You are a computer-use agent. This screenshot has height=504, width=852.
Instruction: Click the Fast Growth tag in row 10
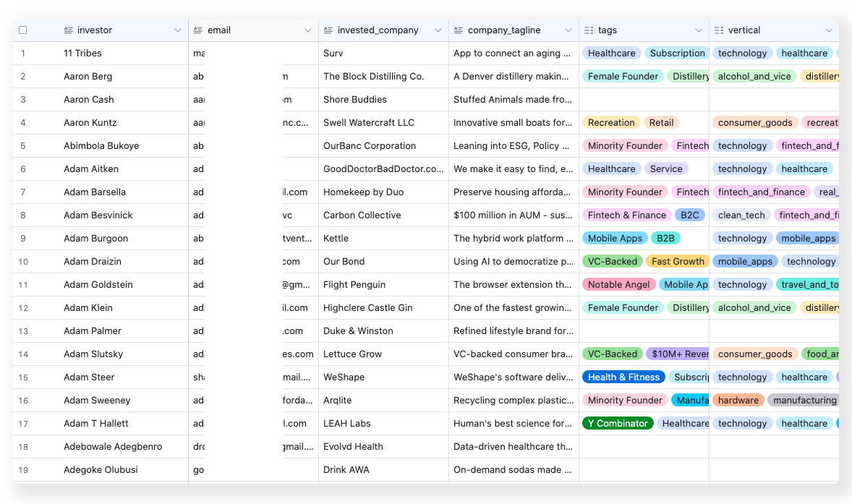(678, 262)
